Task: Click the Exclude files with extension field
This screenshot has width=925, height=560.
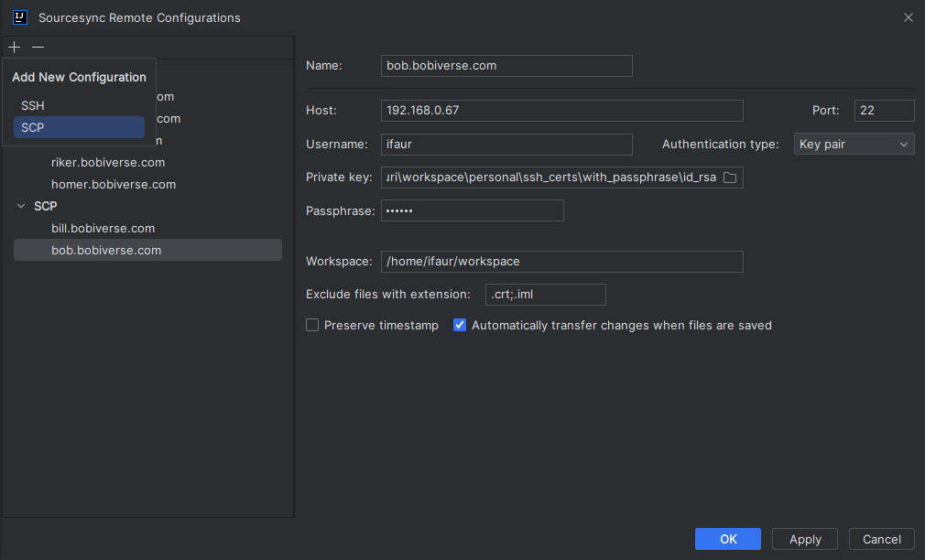Action: pyautogui.click(x=546, y=295)
